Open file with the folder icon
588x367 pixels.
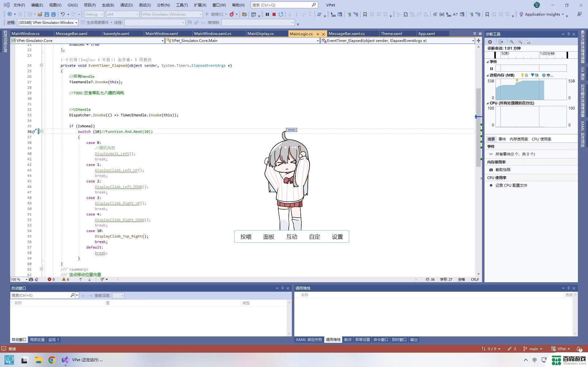(x=40, y=14)
